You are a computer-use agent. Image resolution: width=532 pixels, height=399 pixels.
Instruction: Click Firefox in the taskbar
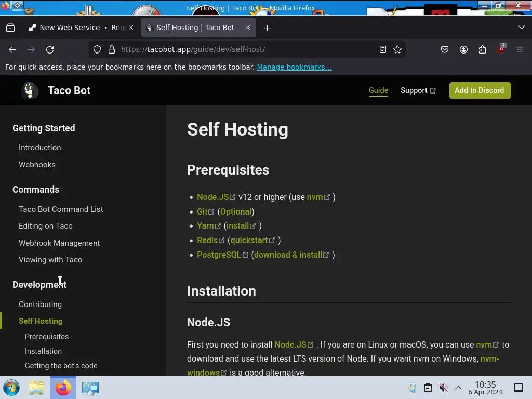(63, 388)
